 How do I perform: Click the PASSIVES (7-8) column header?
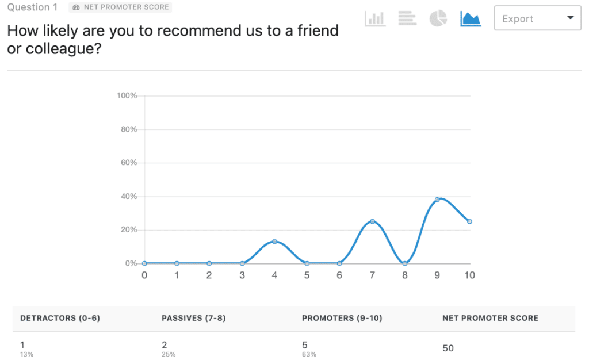pos(194,318)
